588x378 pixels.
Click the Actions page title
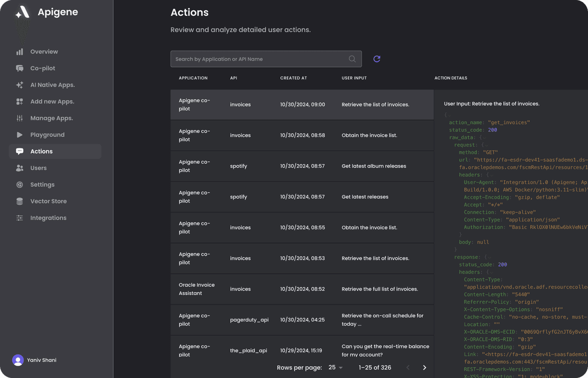coord(190,12)
